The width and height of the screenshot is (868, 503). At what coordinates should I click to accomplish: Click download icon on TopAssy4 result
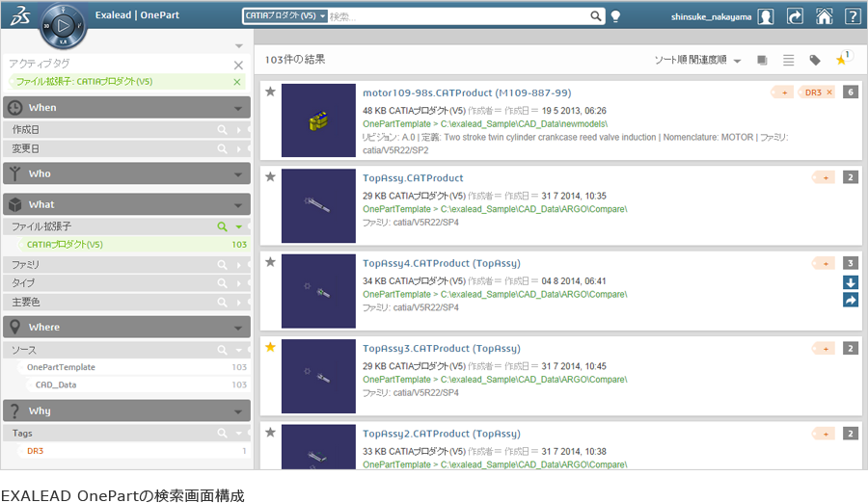pos(851,282)
